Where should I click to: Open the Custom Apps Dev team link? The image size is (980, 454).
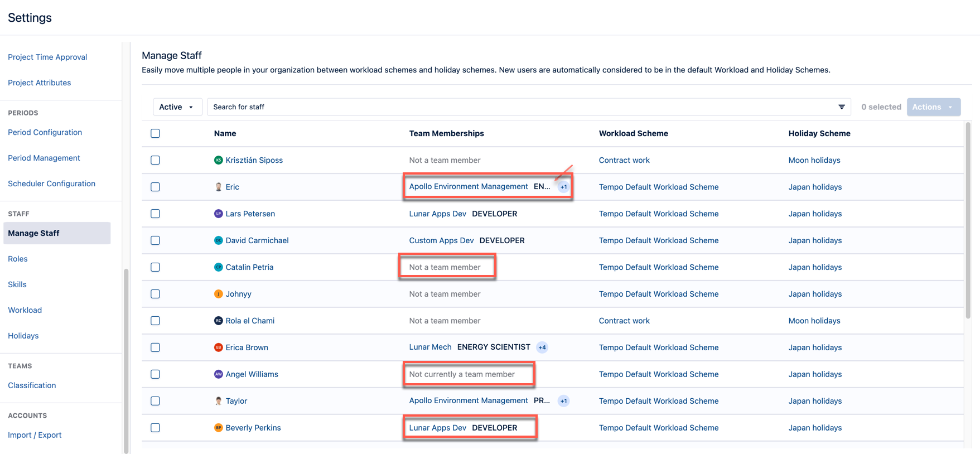click(441, 240)
